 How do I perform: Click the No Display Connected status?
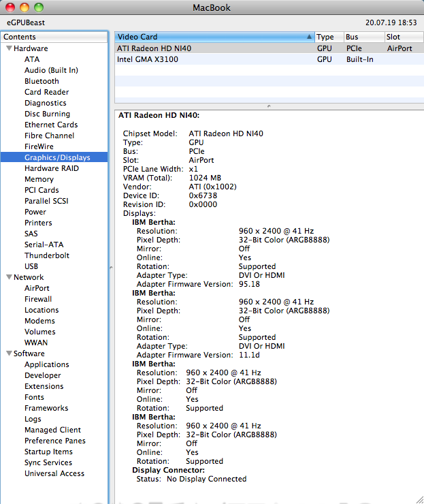pyautogui.click(x=206, y=479)
